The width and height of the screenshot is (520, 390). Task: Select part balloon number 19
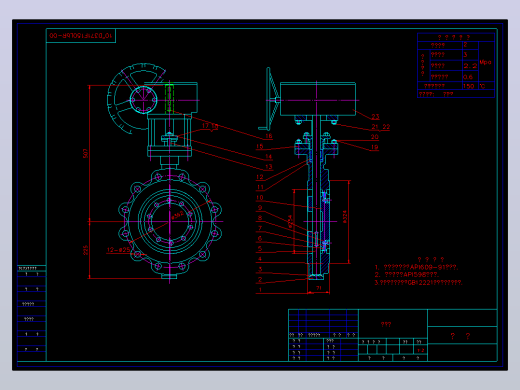click(375, 147)
